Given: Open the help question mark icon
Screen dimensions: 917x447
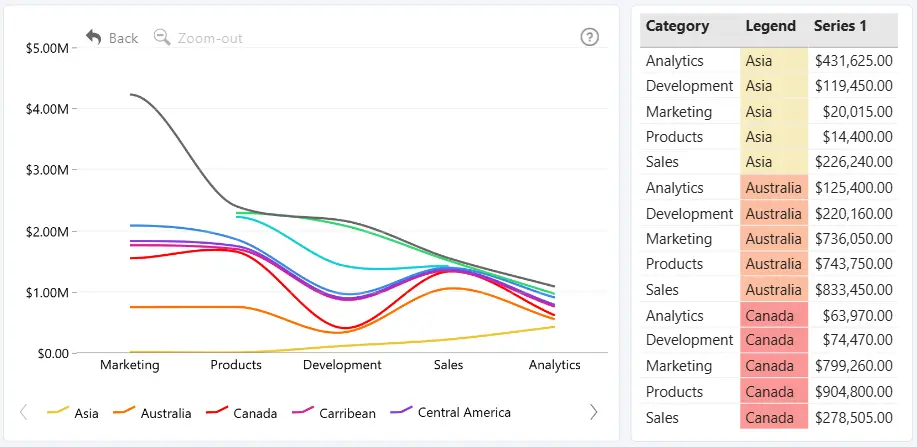Looking at the screenshot, I should point(590,37).
